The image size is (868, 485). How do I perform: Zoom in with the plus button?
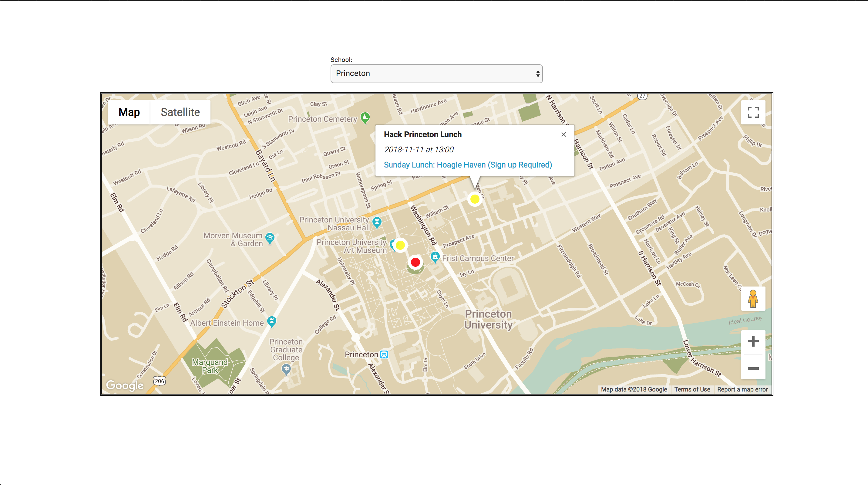(753, 341)
